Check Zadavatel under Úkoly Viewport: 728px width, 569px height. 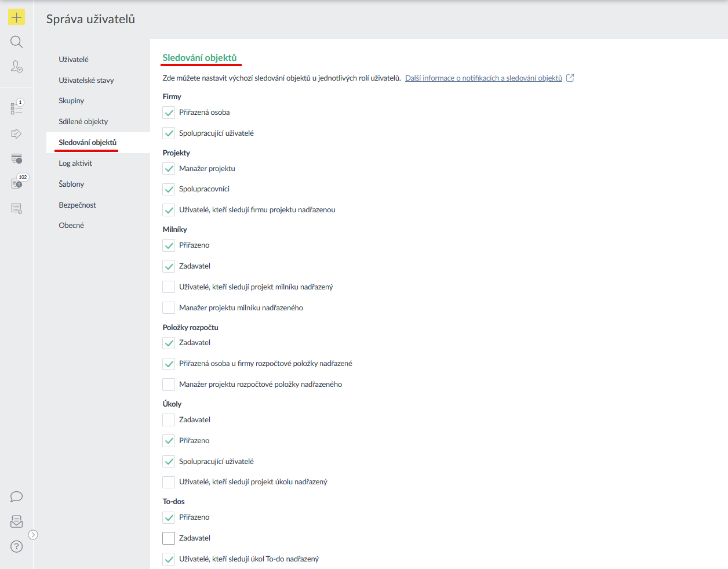coord(169,420)
